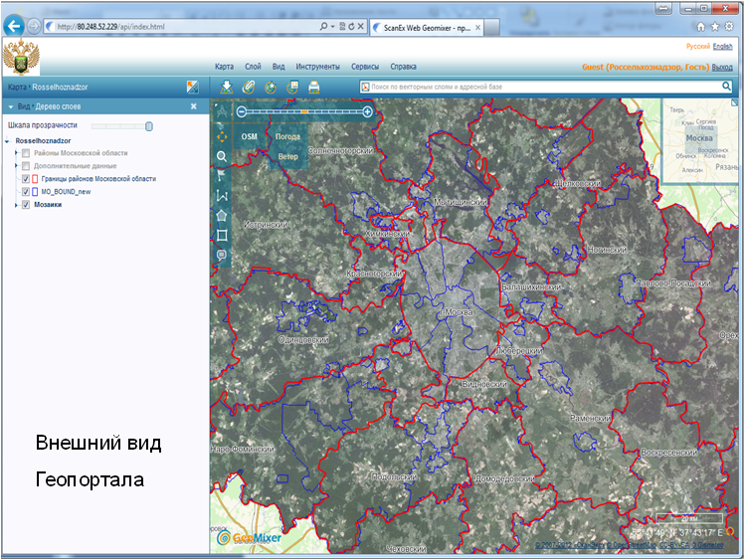This screenshot has width=745, height=560.
Task: Switch to ScanEx Web Geomixer browser tab
Action: [x=427, y=28]
